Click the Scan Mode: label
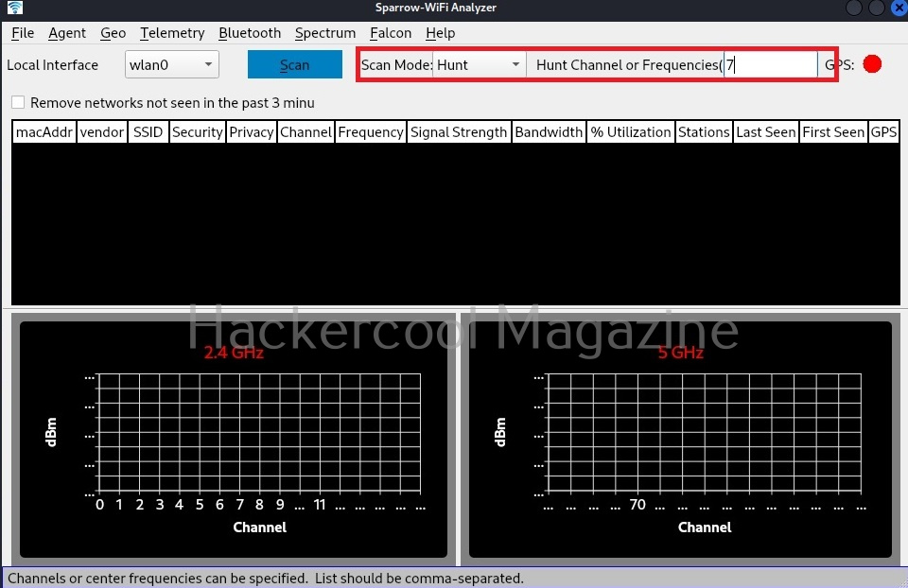This screenshot has height=588, width=908. point(396,65)
